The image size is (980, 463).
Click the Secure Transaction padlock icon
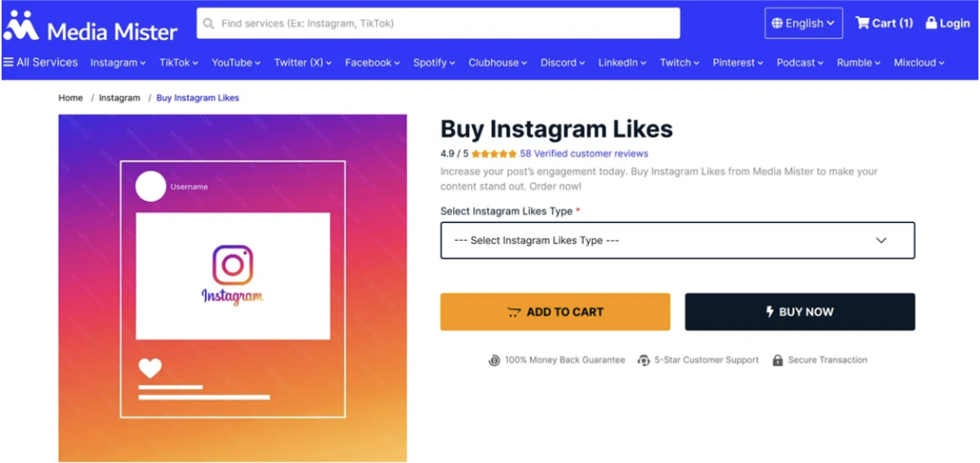777,360
